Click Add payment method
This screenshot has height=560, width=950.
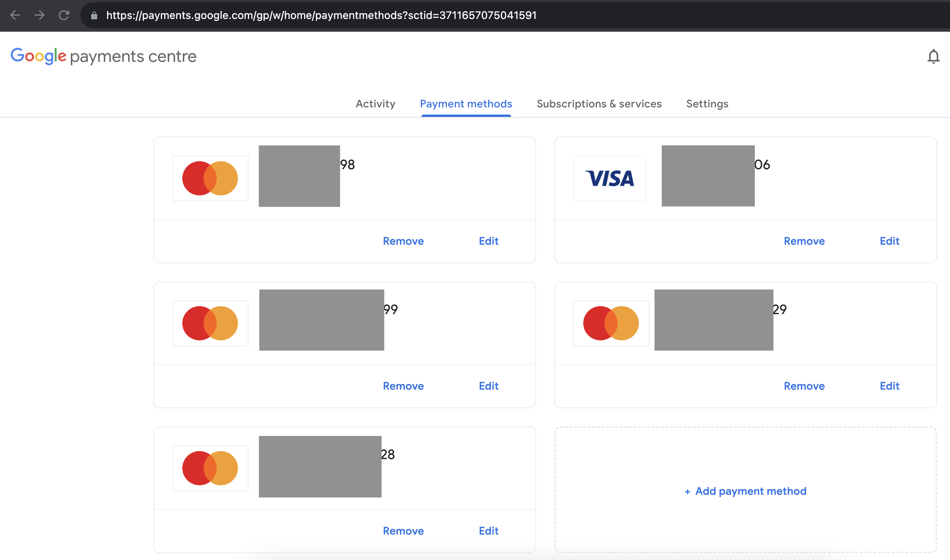click(745, 491)
